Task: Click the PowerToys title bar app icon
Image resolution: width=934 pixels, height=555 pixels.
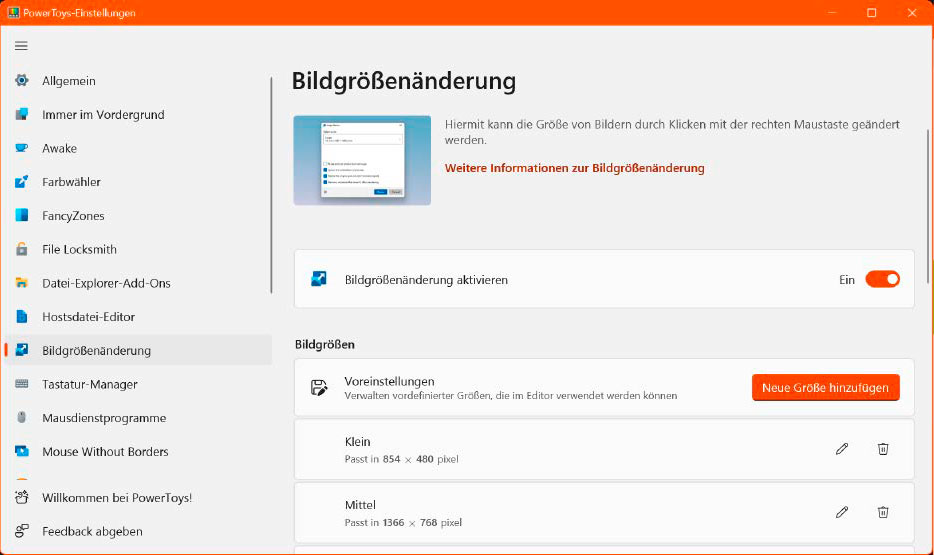Action: (13, 13)
